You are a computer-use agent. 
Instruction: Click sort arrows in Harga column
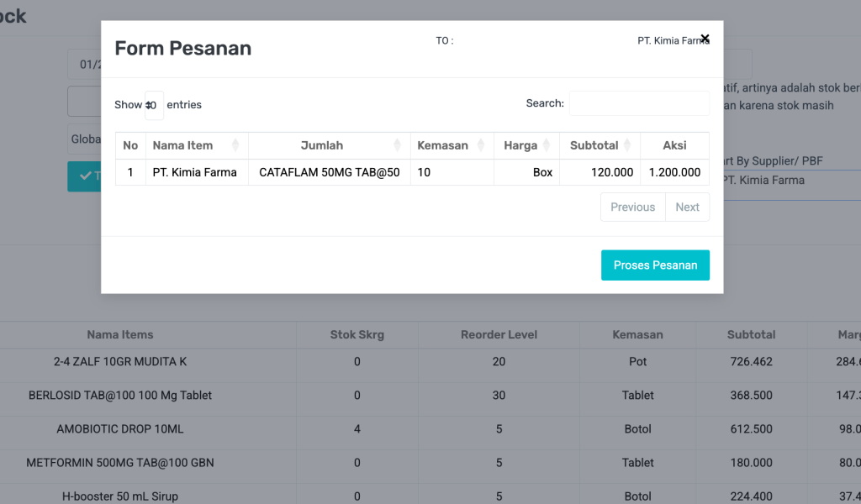point(547,145)
